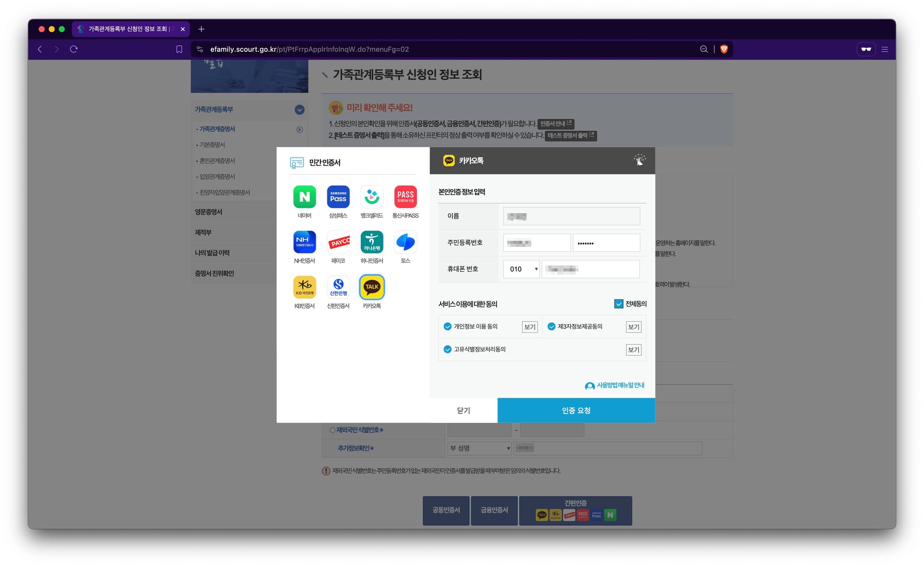Open the 010 phone prefix dropdown
The image size is (924, 566).
pyautogui.click(x=521, y=269)
